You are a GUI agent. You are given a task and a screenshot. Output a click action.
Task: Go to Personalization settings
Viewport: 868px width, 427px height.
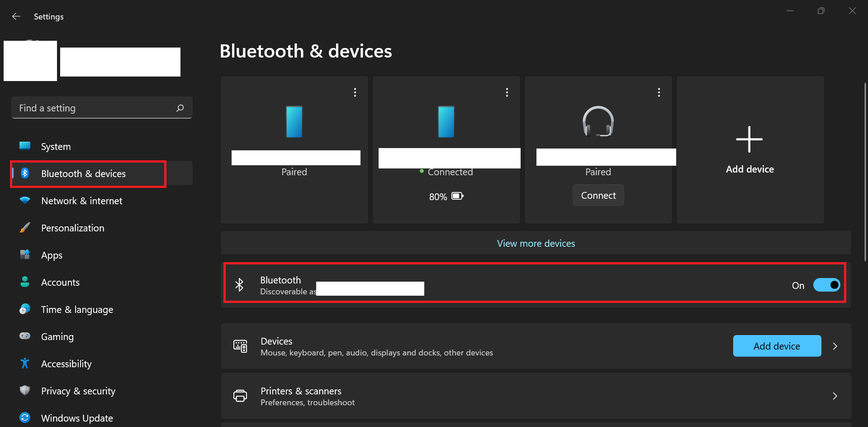coord(72,228)
